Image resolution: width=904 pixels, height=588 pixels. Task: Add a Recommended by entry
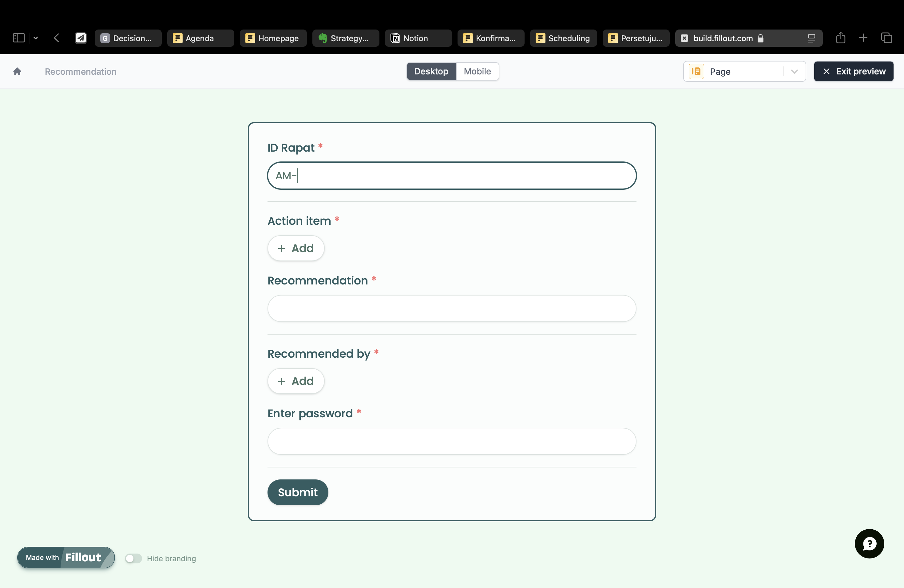click(296, 381)
